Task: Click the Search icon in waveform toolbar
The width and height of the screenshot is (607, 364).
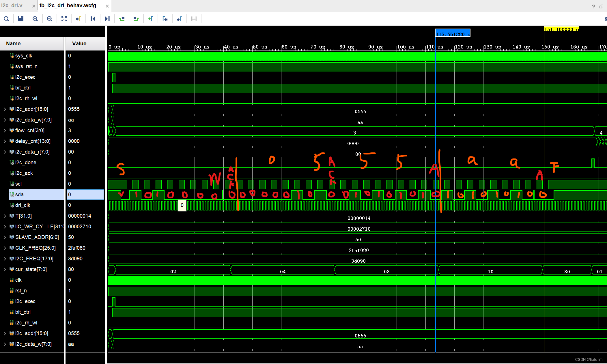Action: 6,19
